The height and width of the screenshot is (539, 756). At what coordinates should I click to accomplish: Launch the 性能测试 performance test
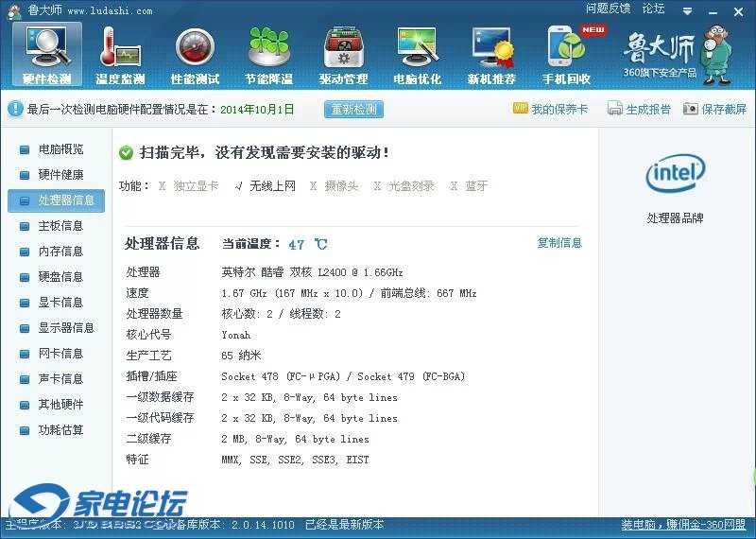(x=195, y=56)
